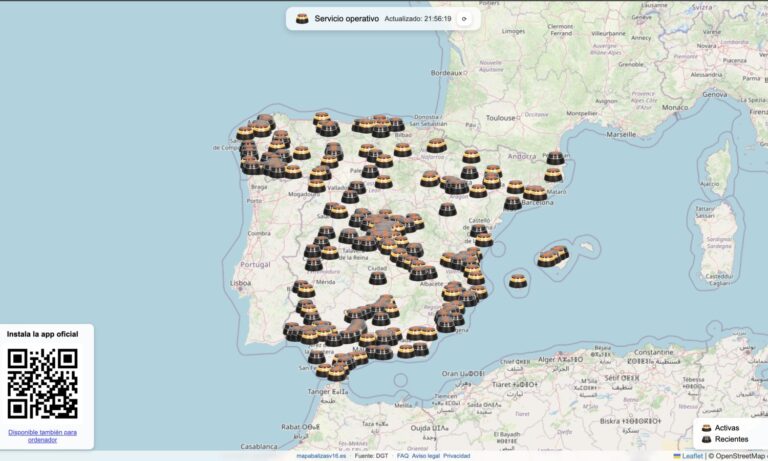Open the Privacidad footer link
This screenshot has width=768, height=461.
[457, 455]
